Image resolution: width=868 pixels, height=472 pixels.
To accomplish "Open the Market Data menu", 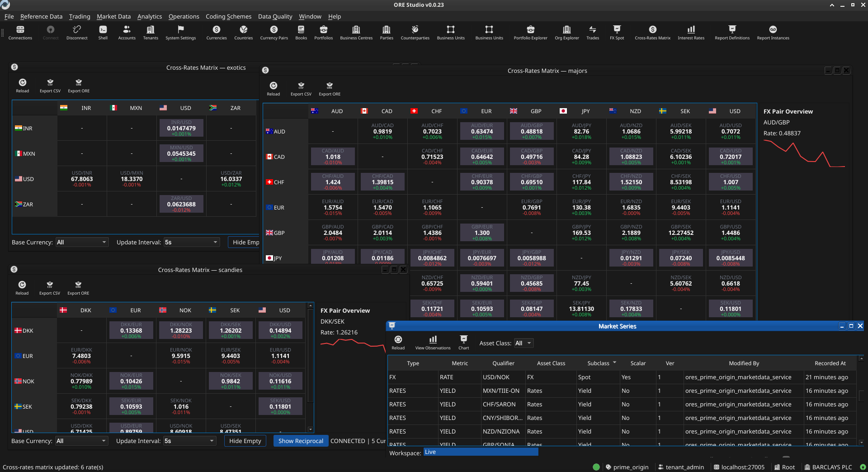I will pos(113,16).
